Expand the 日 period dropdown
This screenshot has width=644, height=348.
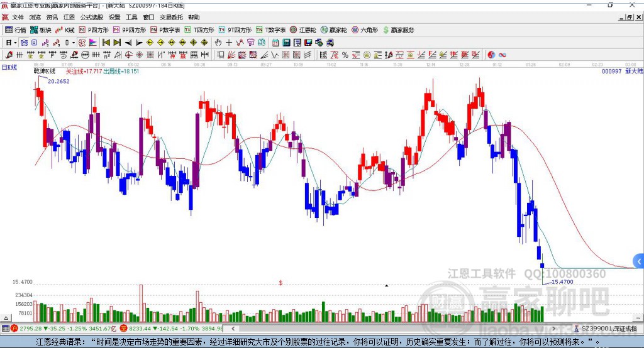15,43
